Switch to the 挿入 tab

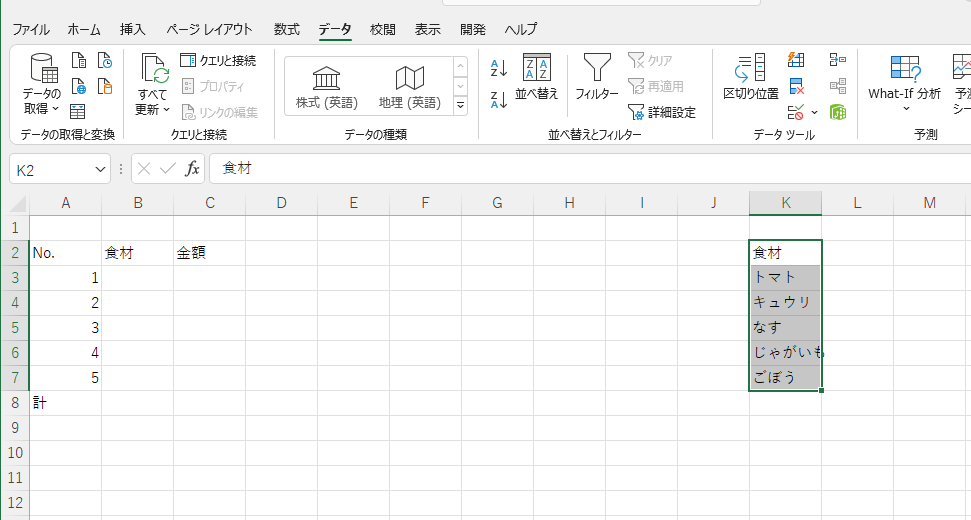tap(133, 29)
